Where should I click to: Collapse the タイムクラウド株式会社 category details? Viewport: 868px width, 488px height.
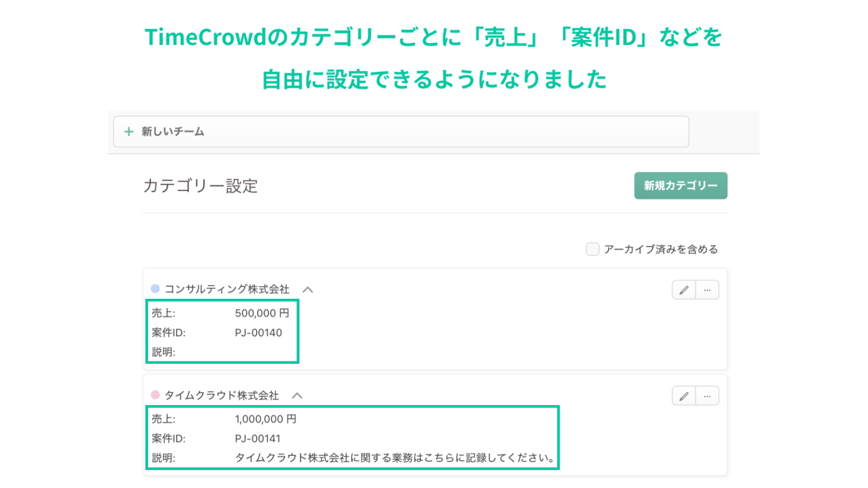pyautogui.click(x=298, y=395)
